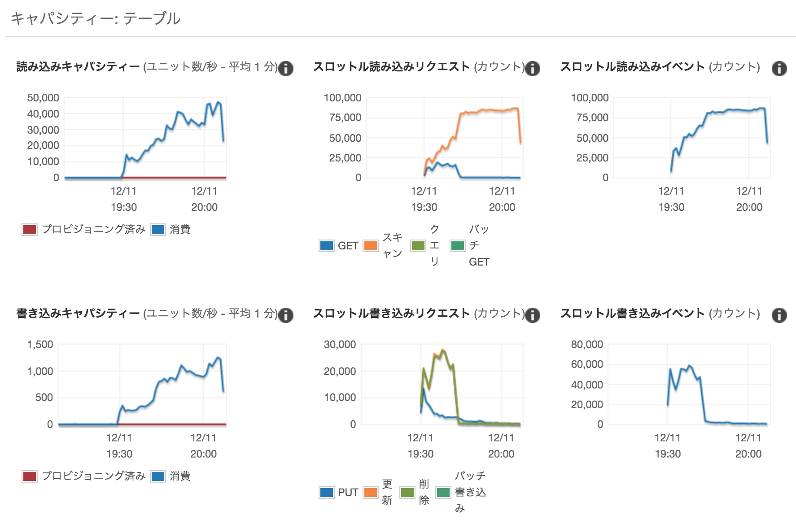This screenshot has width=796, height=532.
Task: Click info icon for スロットル読み込みイベント
Action: click(x=779, y=69)
